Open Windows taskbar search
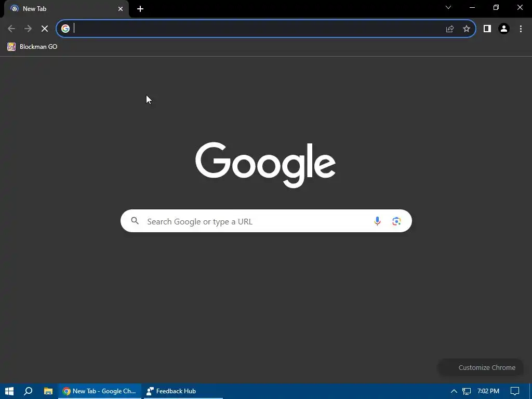The height and width of the screenshot is (399, 532). point(28,391)
